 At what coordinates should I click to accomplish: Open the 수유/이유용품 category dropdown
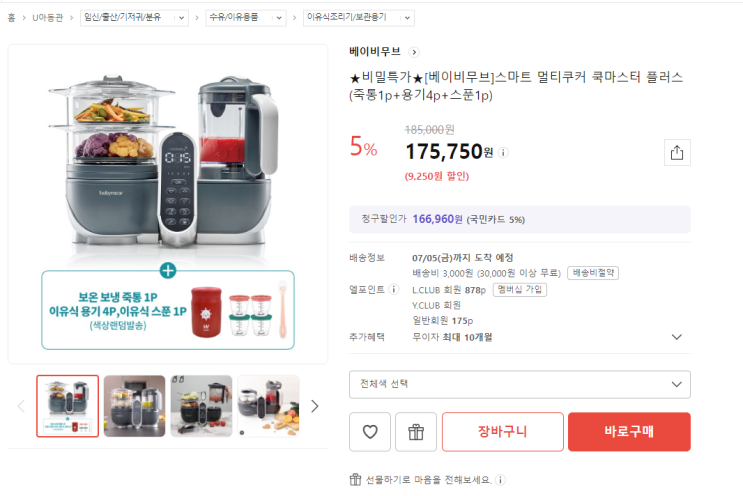pyautogui.click(x=244, y=18)
